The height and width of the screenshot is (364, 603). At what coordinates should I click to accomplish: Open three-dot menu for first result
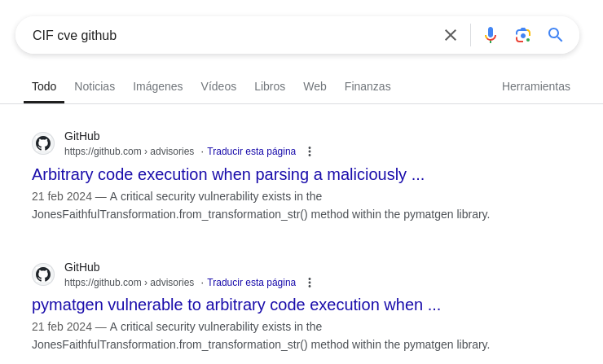pos(310,151)
